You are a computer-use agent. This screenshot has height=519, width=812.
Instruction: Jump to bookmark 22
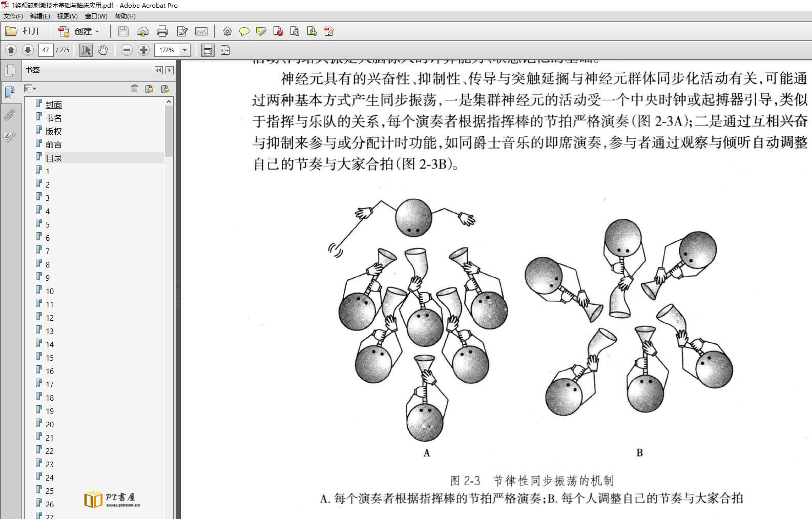tap(50, 451)
